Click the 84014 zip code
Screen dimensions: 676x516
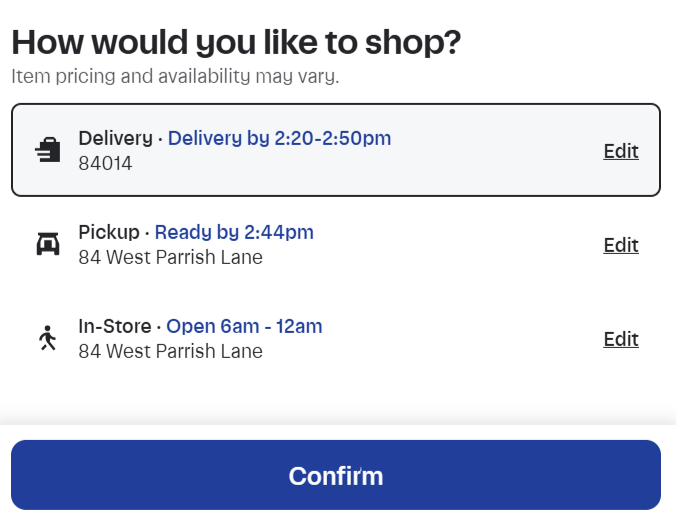click(x=105, y=163)
